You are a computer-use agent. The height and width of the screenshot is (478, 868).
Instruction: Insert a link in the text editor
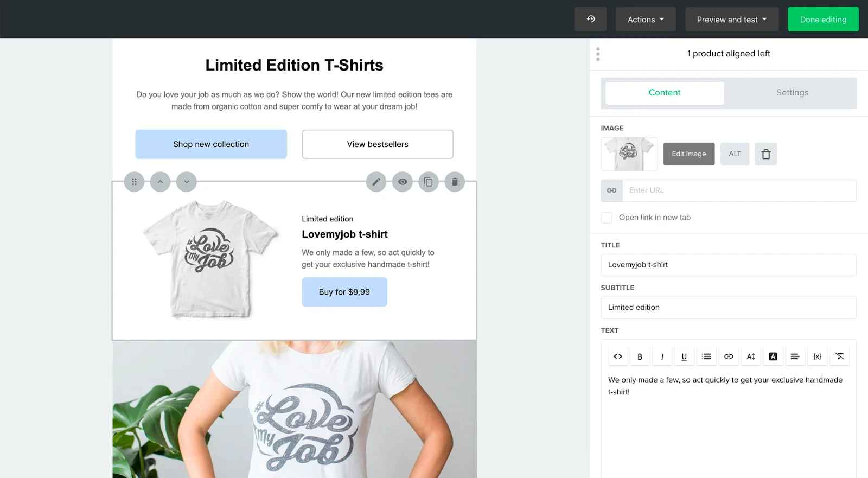point(729,356)
